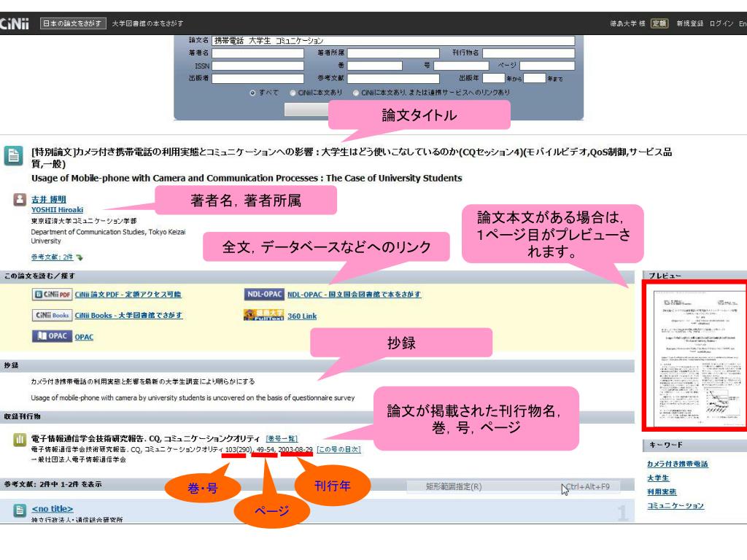
Task: Open author link YOSHII Hiroaki
Action: point(57,210)
